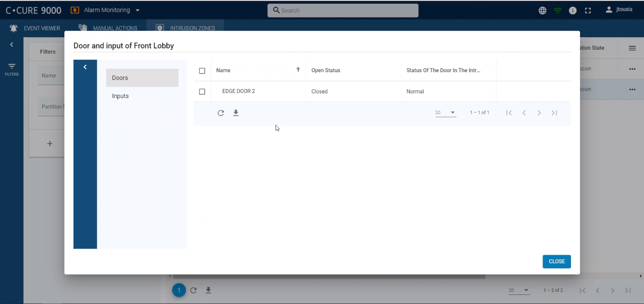Click the green Wi-Fi connection status icon
This screenshot has width=644, height=304.
pos(558,10)
